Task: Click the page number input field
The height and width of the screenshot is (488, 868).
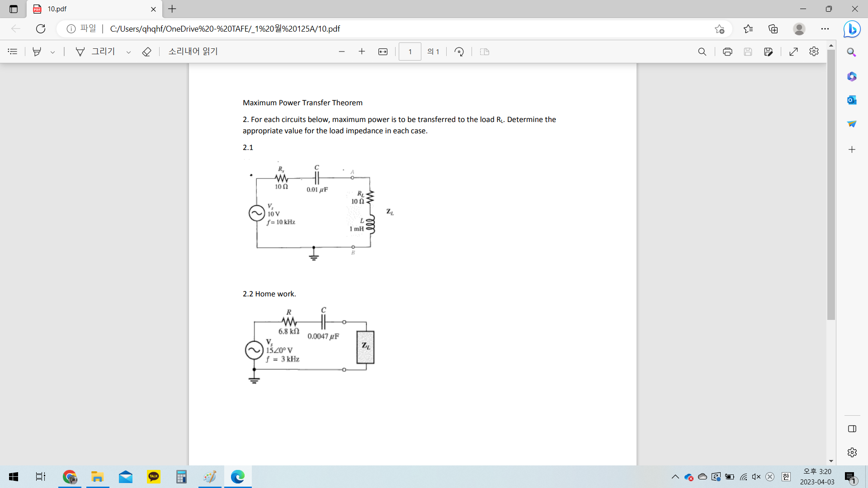Action: pyautogui.click(x=410, y=52)
